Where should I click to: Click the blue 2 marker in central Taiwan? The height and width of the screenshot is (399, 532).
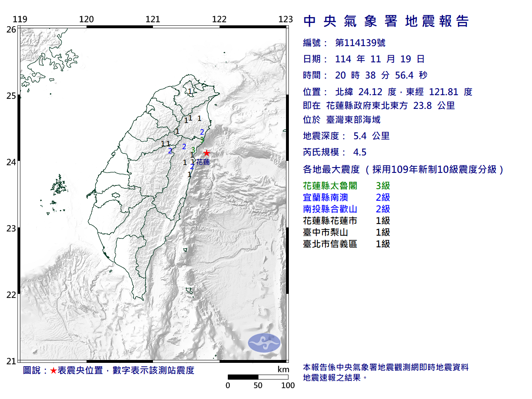click(170, 150)
